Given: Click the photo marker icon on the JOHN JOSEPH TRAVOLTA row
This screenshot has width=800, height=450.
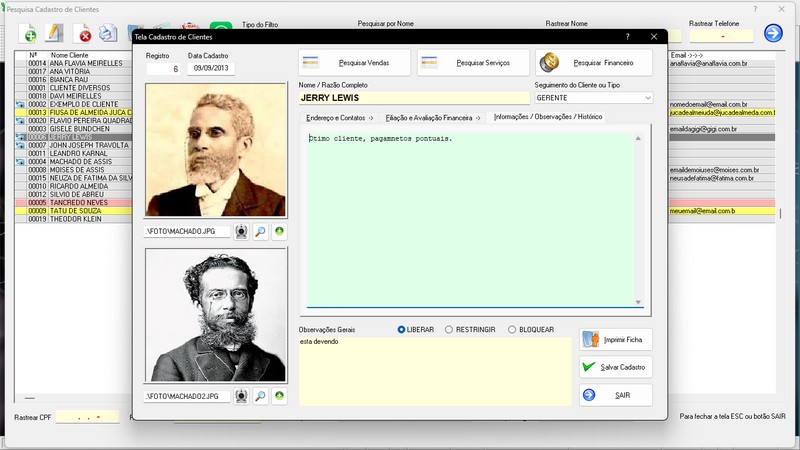Looking at the screenshot, I should pyautogui.click(x=20, y=145).
